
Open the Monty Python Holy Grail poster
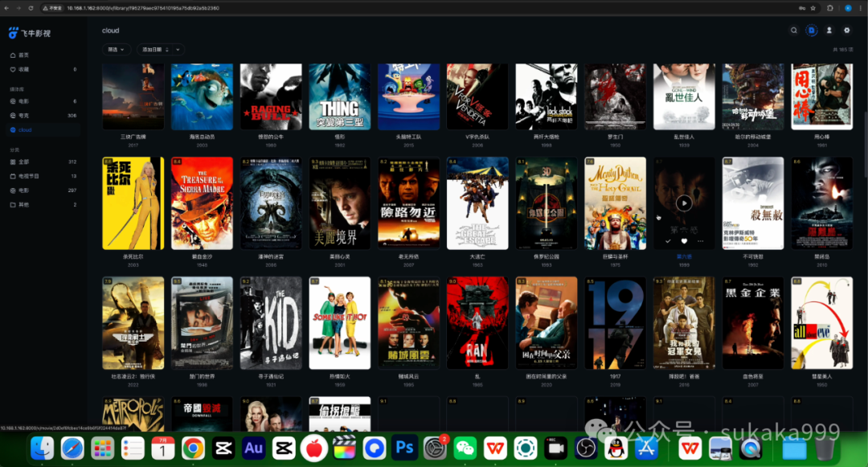(x=616, y=203)
